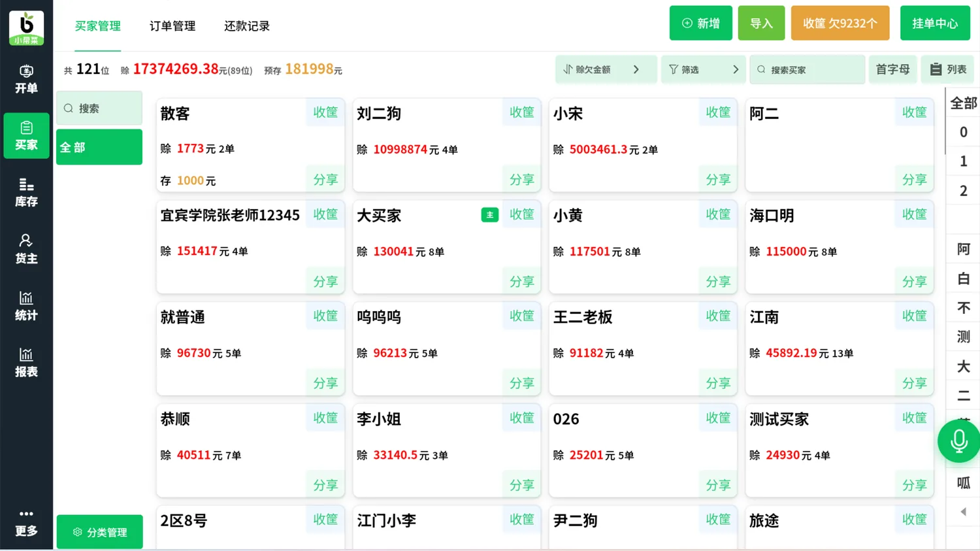
Task: Open the 统计 statistics section
Action: point(26,306)
